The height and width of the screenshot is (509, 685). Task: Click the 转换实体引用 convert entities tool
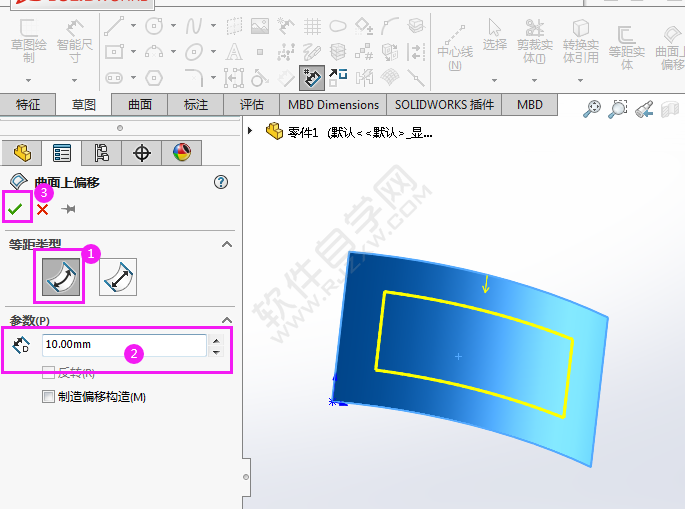coord(581,42)
